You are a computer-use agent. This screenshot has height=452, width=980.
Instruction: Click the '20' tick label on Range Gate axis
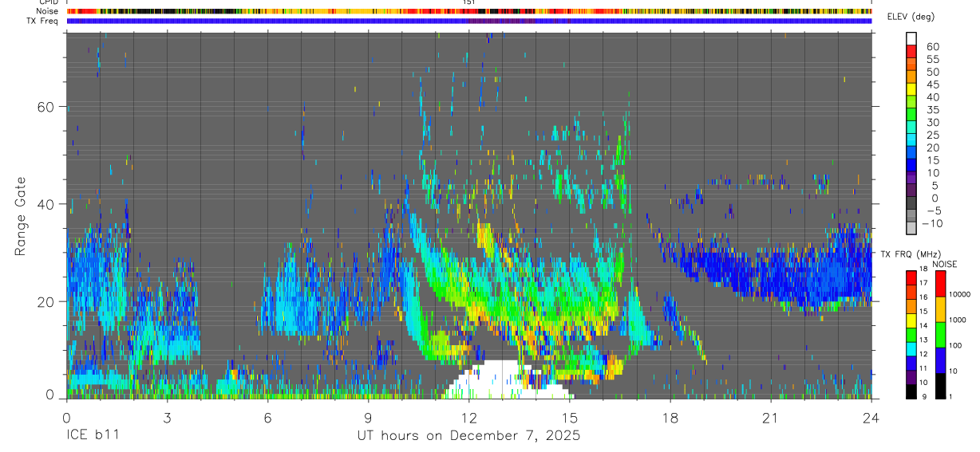pyautogui.click(x=47, y=301)
